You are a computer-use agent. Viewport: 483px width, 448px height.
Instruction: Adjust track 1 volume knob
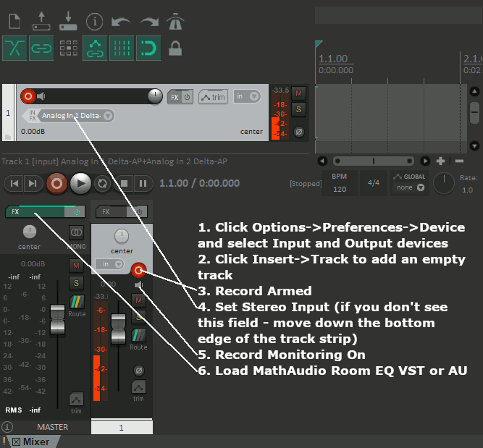(x=155, y=96)
